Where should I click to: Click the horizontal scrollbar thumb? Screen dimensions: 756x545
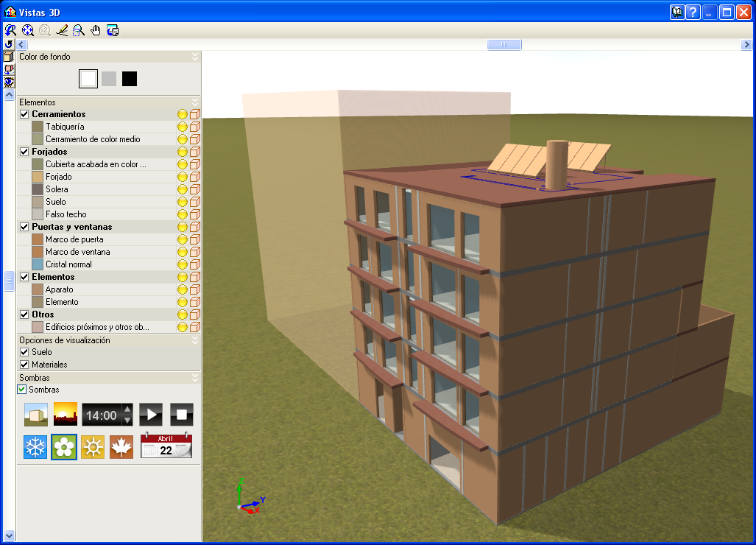504,44
